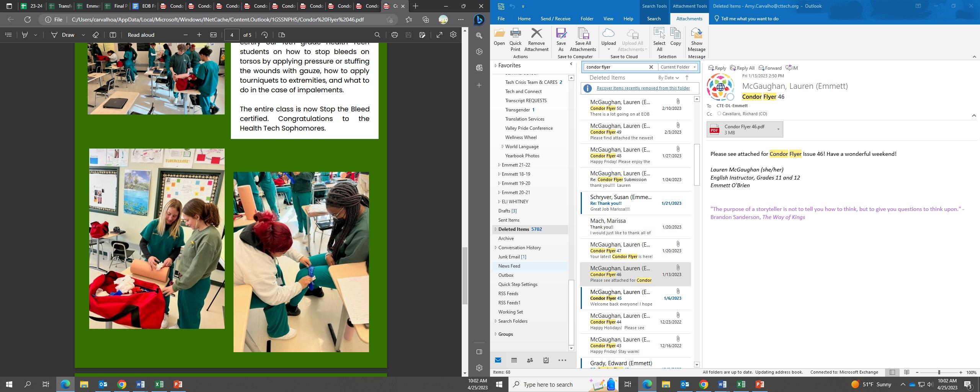Expand the Groups section
This screenshot has width=980, height=392.
pyautogui.click(x=496, y=334)
